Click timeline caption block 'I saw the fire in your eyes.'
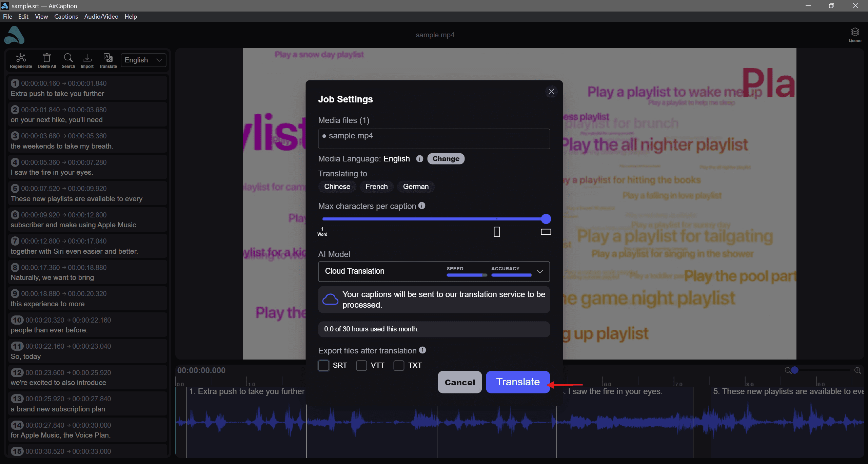This screenshot has width=868, height=464. point(625,422)
